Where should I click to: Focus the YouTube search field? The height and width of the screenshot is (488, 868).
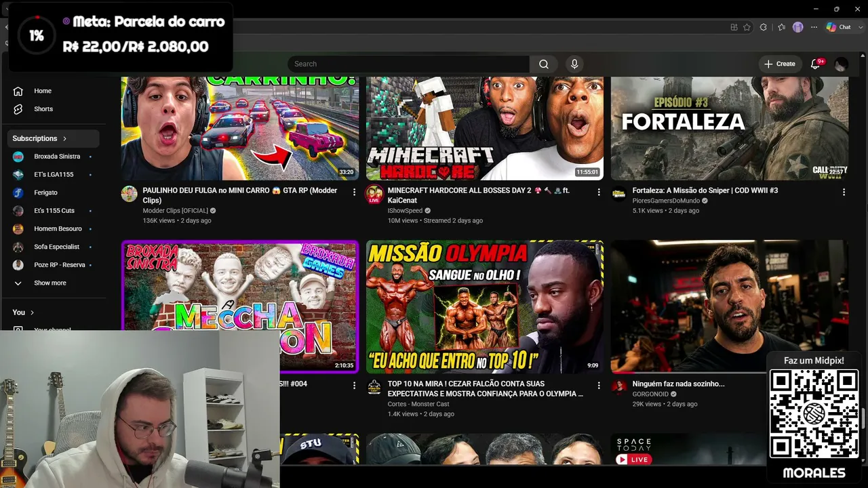[408, 64]
